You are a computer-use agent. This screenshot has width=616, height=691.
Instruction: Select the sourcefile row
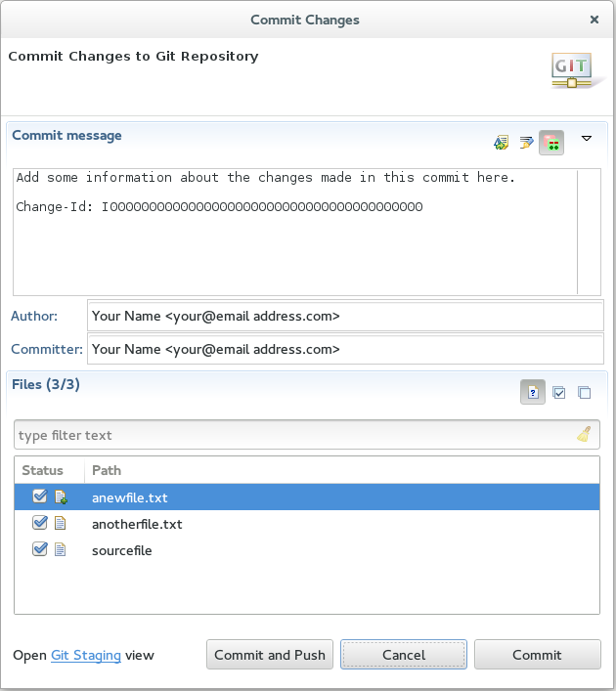[x=307, y=550]
